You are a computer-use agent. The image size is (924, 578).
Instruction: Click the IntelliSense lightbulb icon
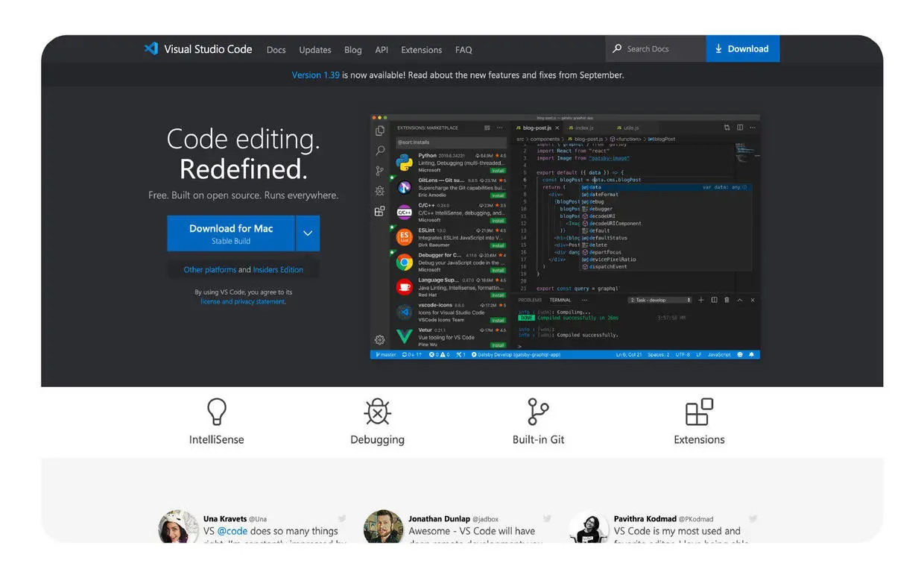(216, 412)
